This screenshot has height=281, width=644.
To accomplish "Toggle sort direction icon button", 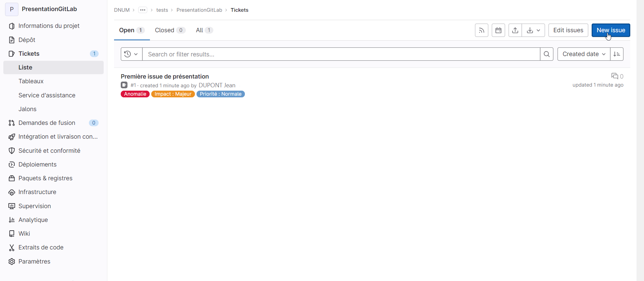I will pos(616,54).
